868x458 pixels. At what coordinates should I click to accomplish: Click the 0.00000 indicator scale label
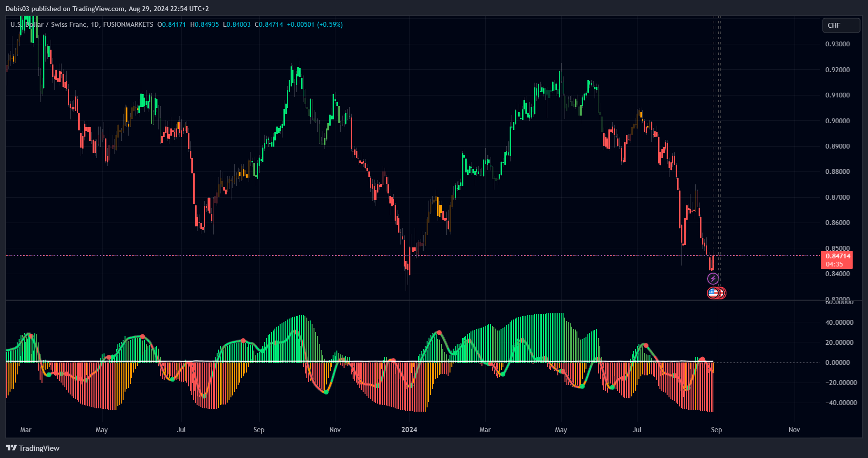[x=837, y=362]
